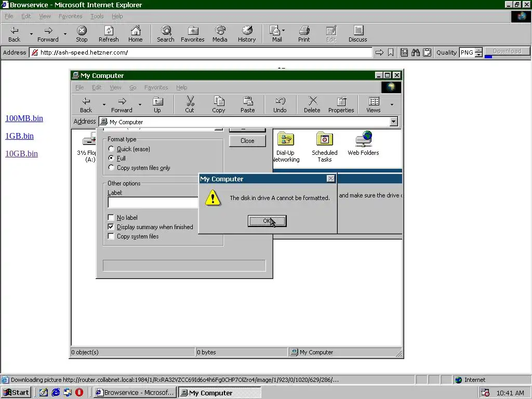Image resolution: width=532 pixels, height=399 pixels.
Task: Open My Computer Back dropdown arrow
Action: coord(104,104)
